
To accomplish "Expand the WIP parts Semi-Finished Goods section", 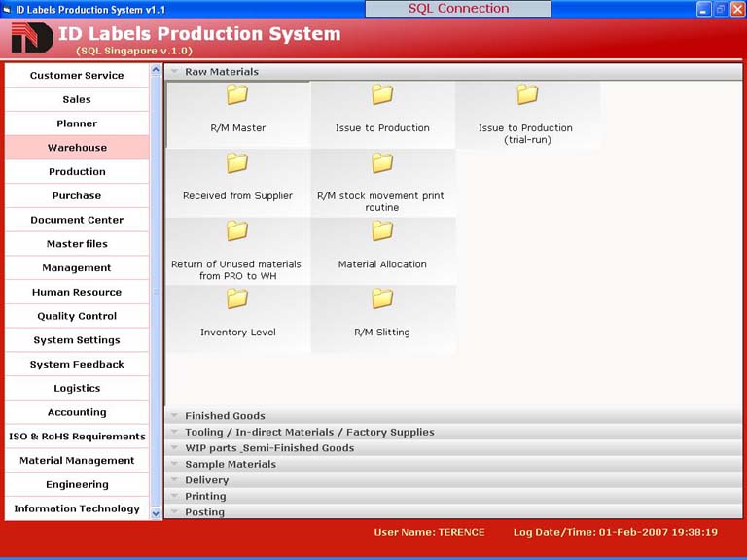I will 269,448.
